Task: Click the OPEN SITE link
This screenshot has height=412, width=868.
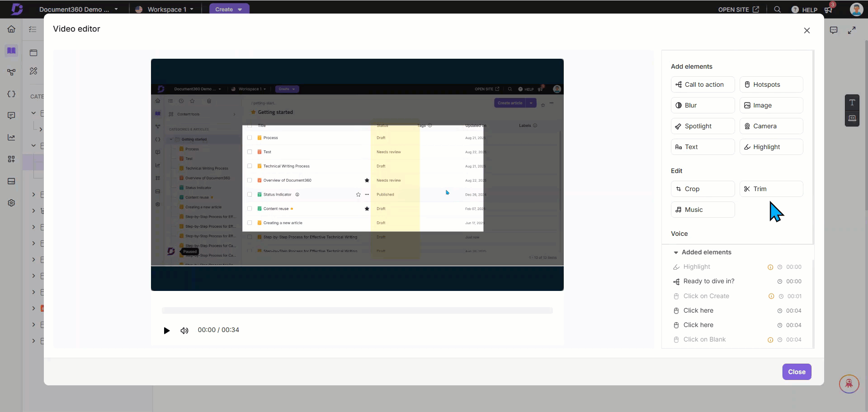Action: (x=738, y=9)
